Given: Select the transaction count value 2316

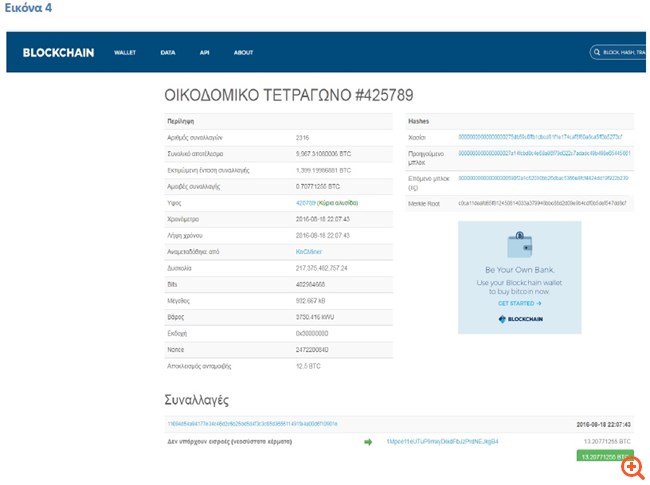Looking at the screenshot, I should (302, 138).
